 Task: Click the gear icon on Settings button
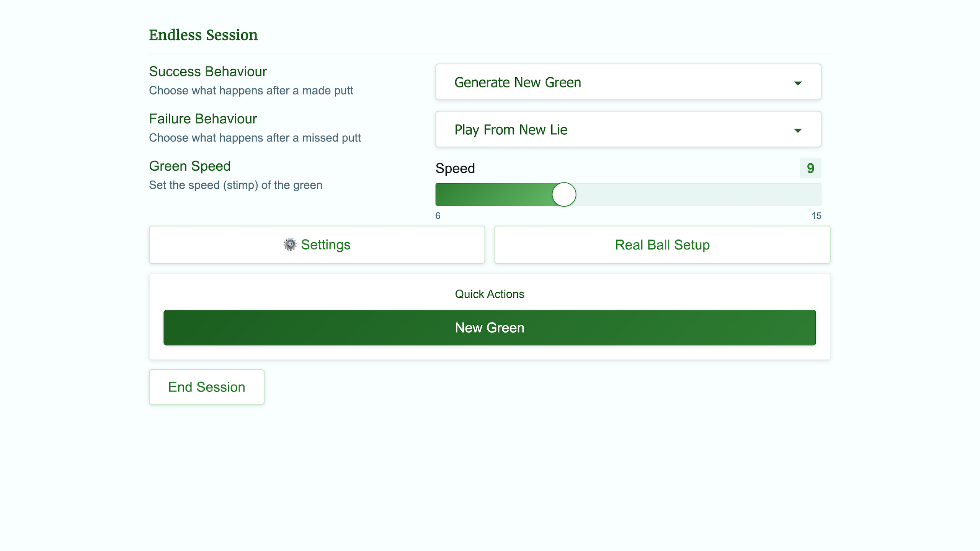290,245
